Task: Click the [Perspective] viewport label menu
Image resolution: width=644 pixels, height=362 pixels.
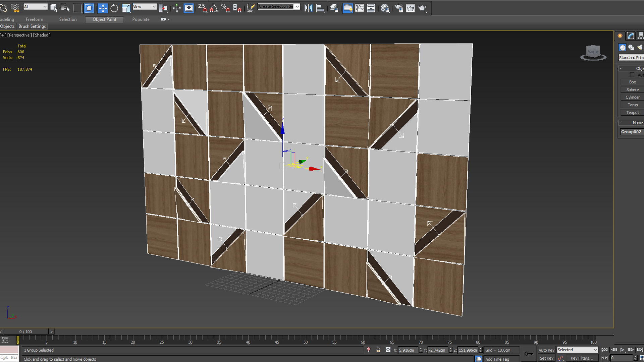Action: (x=19, y=35)
